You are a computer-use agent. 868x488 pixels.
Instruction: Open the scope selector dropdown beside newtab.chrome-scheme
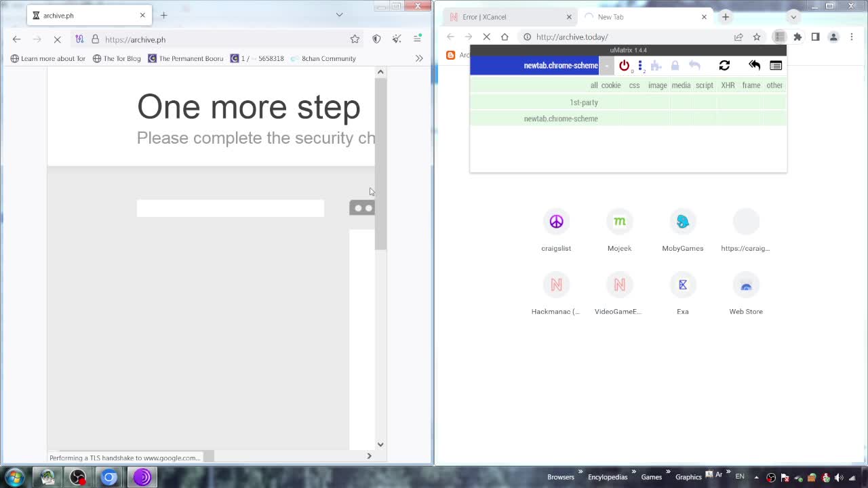point(606,66)
